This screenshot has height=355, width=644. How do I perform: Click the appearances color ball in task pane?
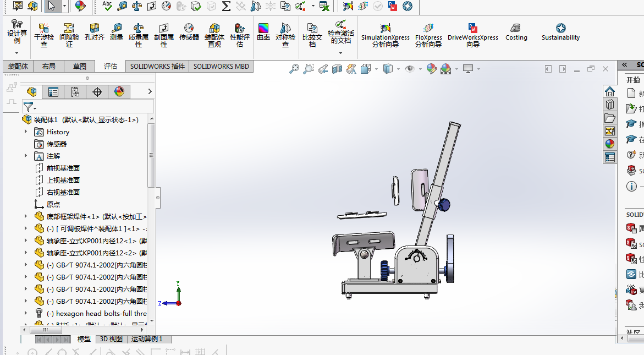tap(609, 144)
